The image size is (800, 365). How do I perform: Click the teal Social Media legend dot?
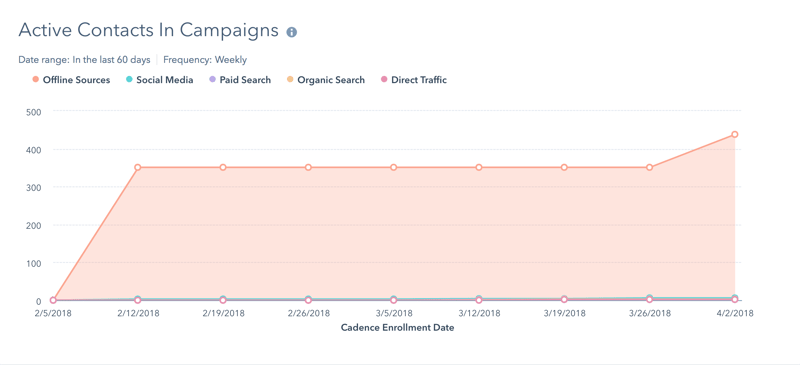click(x=129, y=80)
